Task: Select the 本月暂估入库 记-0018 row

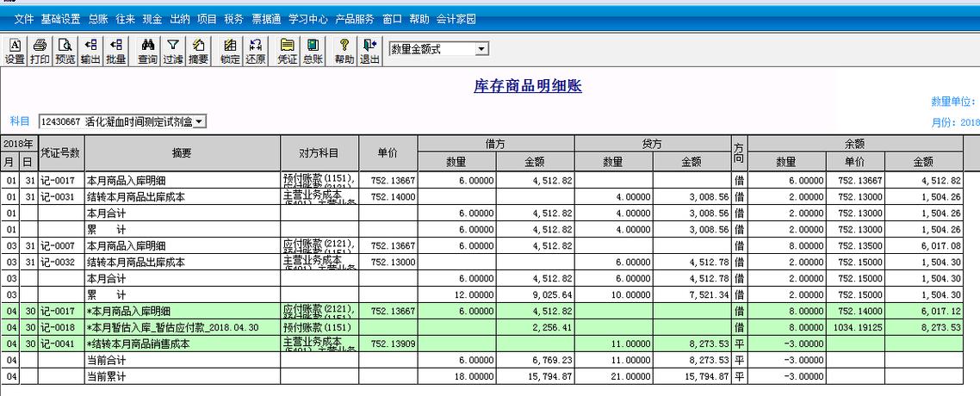Action: (x=182, y=328)
